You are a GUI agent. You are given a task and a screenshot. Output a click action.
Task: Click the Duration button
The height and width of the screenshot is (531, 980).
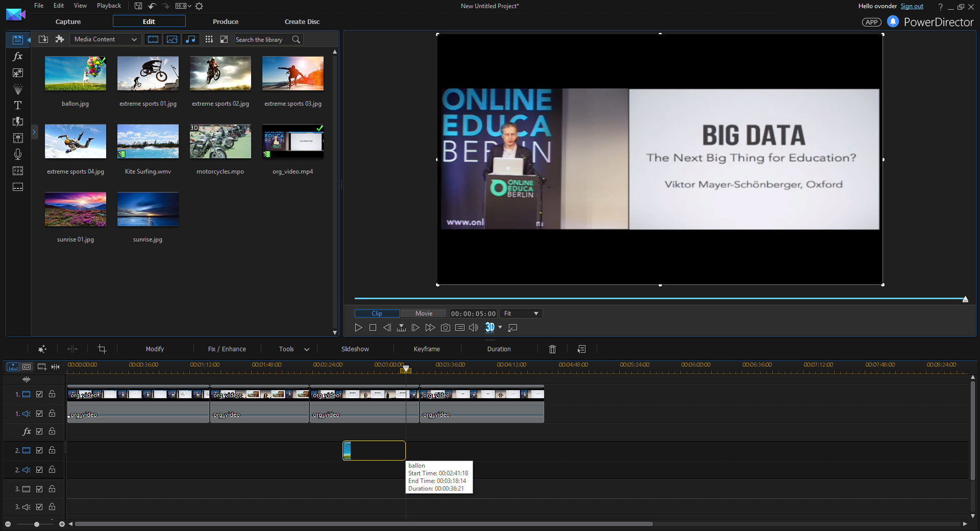pyautogui.click(x=499, y=349)
